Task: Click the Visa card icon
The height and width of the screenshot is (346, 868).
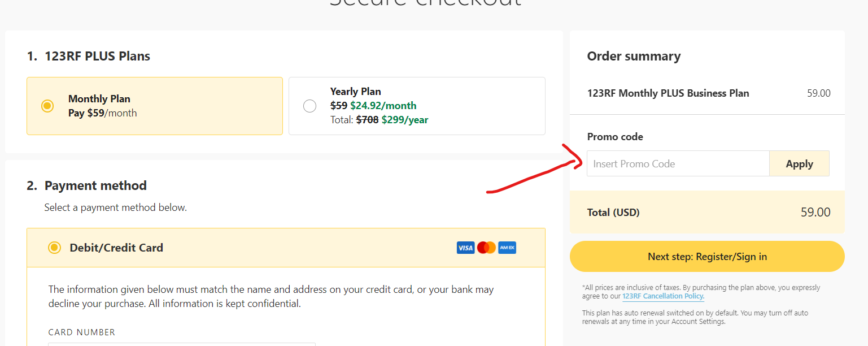Action: click(465, 248)
